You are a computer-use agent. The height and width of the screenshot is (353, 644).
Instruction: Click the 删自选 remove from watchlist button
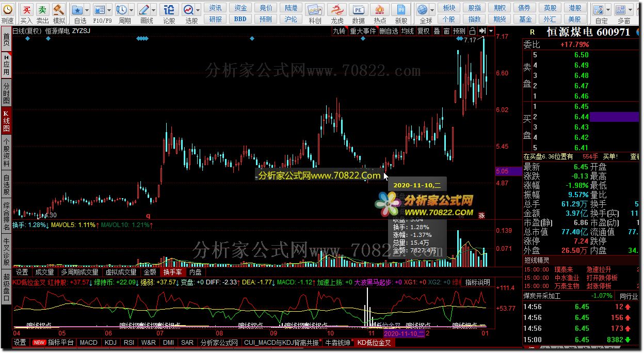tap(389, 31)
